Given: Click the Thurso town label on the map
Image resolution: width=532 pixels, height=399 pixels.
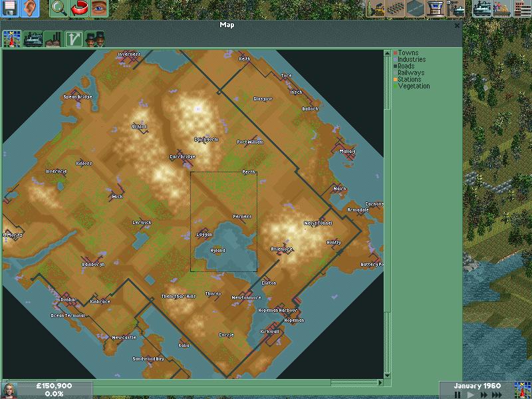Looking at the screenshot, I should click(x=213, y=294).
